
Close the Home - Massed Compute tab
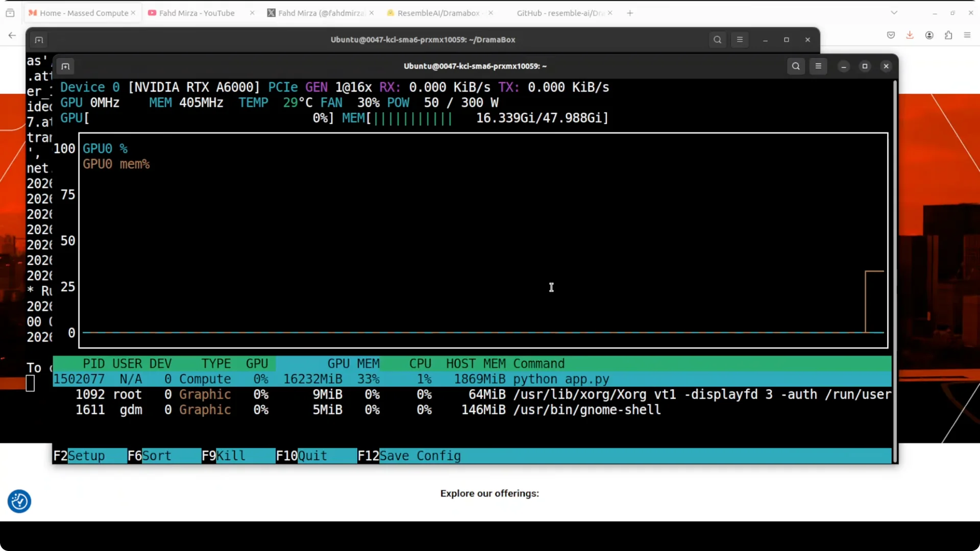pos(133,13)
